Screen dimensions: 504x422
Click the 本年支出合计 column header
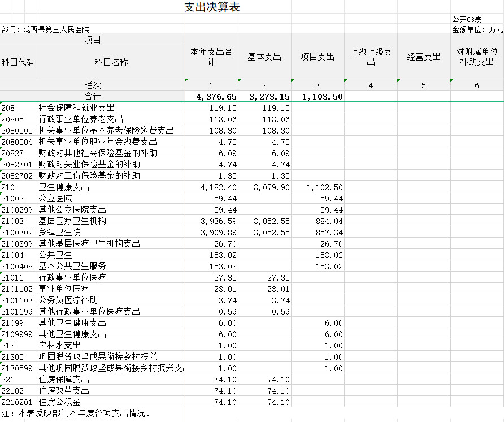point(211,57)
